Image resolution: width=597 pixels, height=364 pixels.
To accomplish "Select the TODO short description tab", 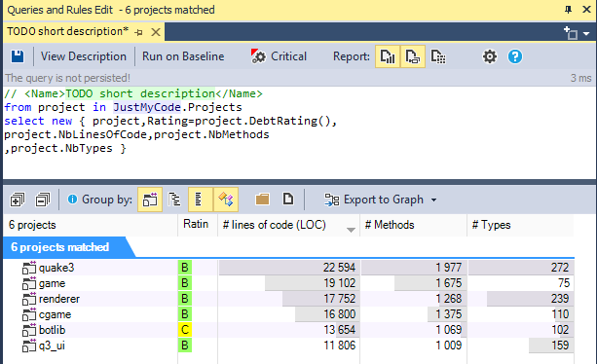I will 68,31.
